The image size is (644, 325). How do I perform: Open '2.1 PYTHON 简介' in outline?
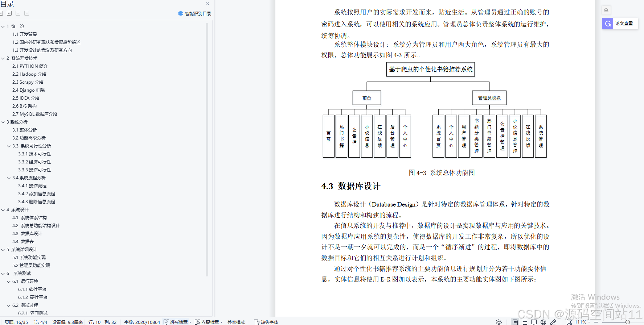coord(30,66)
